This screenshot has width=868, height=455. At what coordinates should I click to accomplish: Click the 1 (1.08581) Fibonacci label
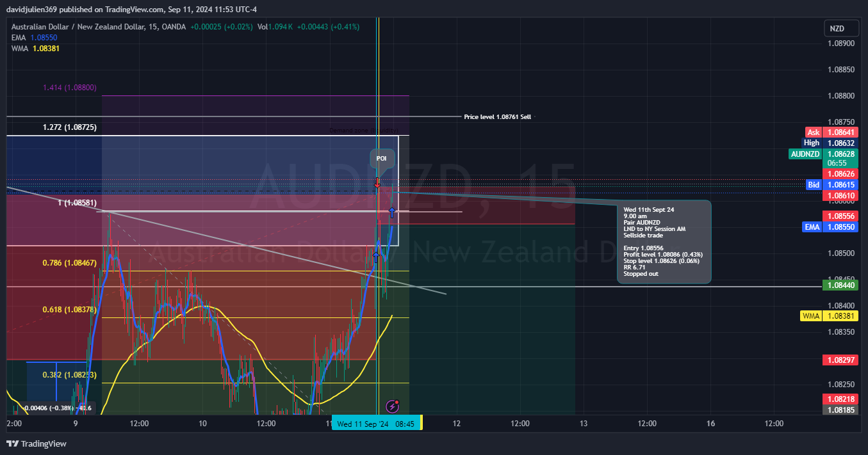[77, 203]
